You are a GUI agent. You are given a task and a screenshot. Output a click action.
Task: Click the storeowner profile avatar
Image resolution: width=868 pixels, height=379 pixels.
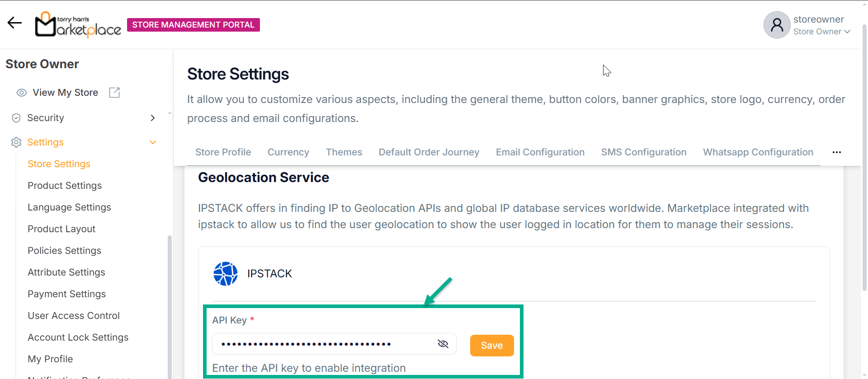(x=777, y=25)
